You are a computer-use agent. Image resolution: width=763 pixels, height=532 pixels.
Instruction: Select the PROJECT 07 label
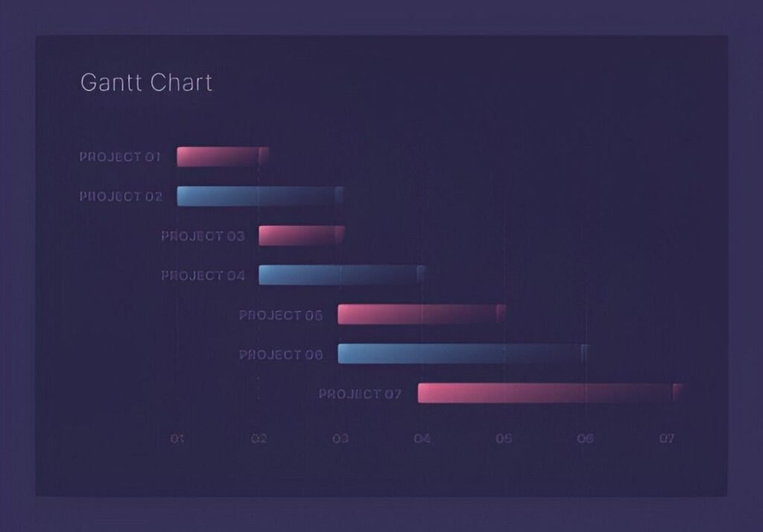tap(360, 393)
